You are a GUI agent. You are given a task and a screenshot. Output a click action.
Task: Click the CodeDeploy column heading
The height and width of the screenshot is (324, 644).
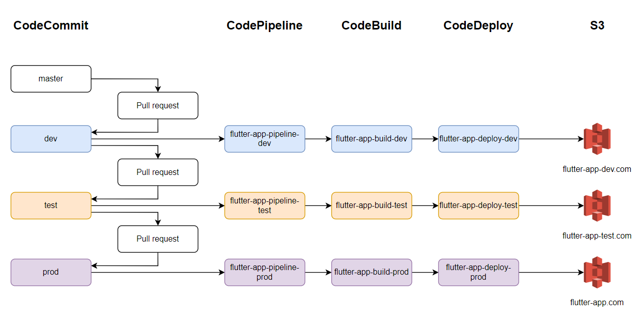click(x=479, y=25)
